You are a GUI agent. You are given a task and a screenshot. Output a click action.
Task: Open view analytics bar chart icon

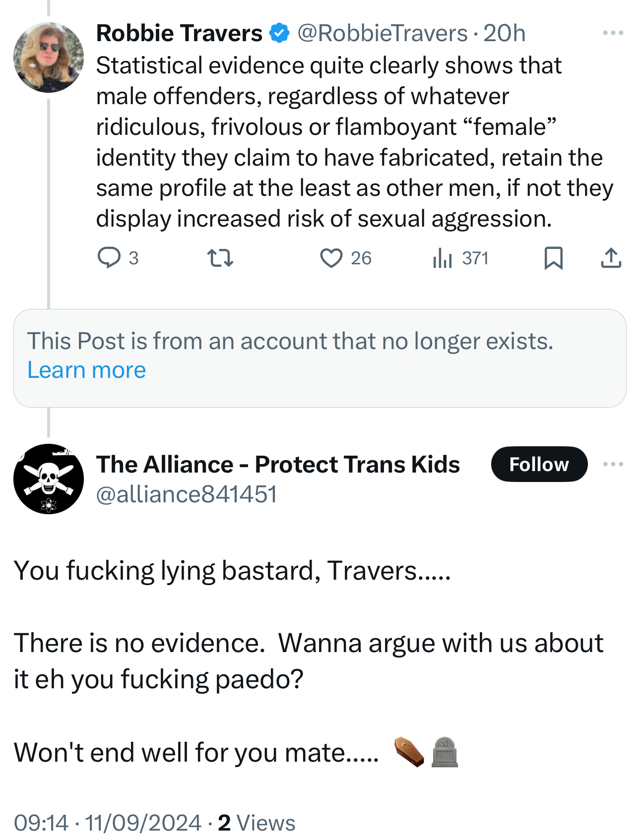(443, 258)
